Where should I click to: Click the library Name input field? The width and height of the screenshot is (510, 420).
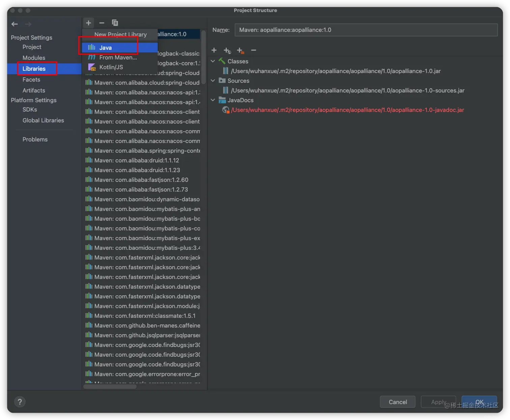366,30
